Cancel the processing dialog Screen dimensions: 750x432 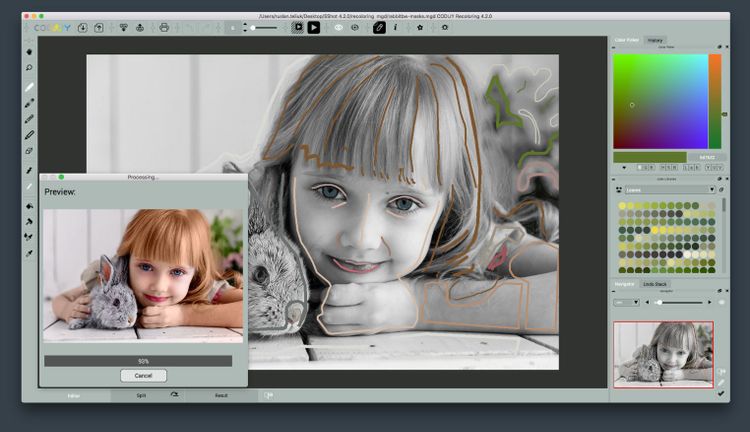(143, 376)
